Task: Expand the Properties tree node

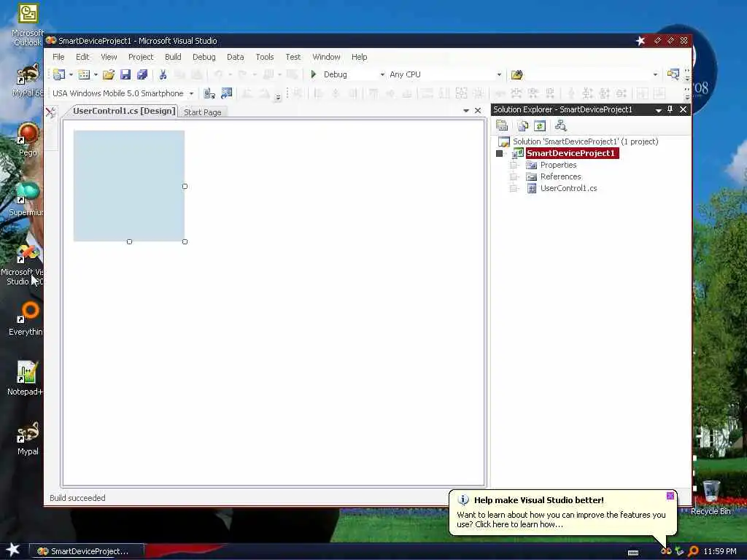Action: [514, 166]
